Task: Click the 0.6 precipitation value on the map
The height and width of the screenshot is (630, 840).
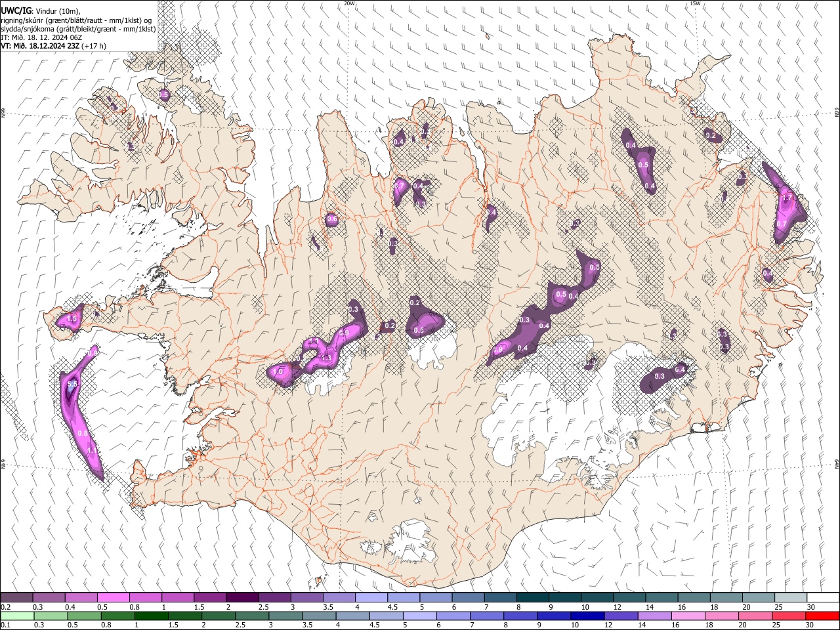Action: (332, 219)
